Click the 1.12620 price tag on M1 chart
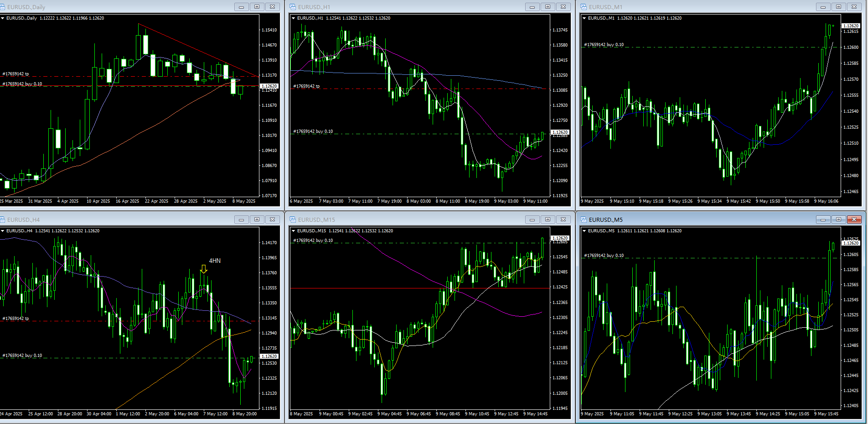Viewport: 868px width, 424px height. pos(851,26)
